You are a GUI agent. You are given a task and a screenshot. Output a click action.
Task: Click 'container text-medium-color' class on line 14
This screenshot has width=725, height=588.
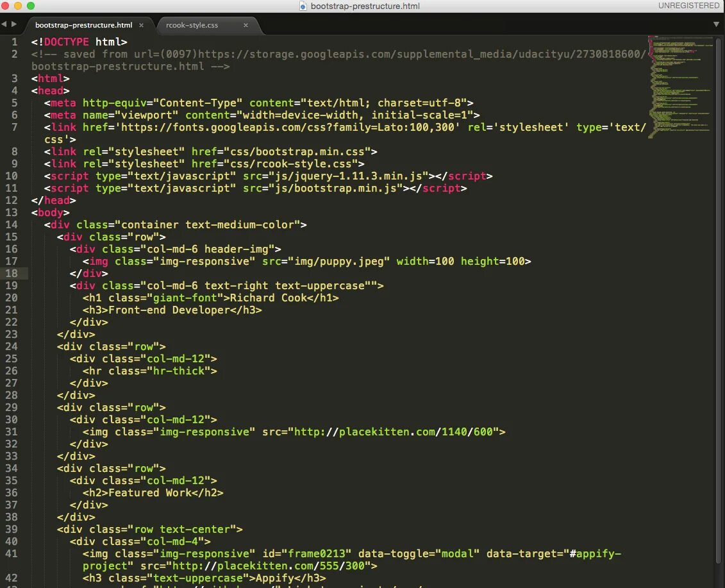[x=208, y=225]
